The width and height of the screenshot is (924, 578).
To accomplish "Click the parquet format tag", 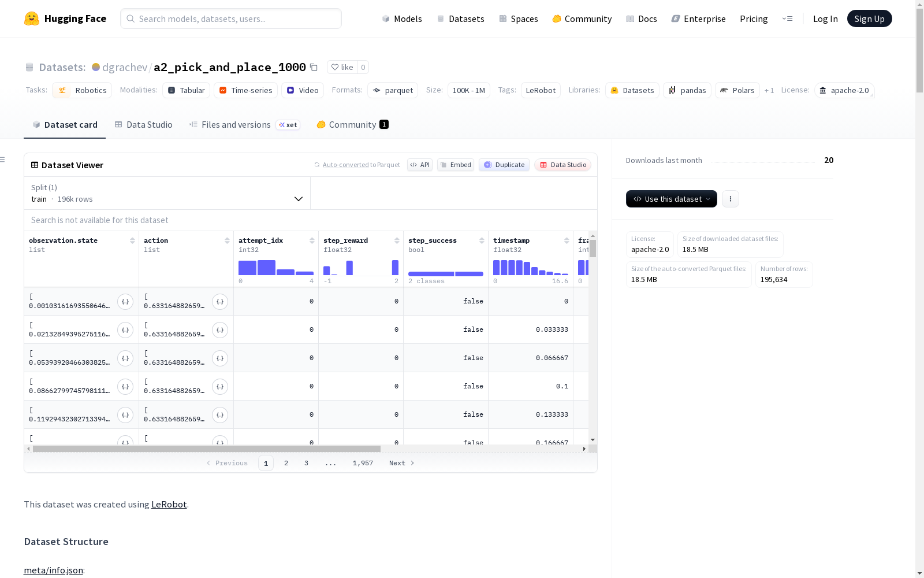I will pyautogui.click(x=393, y=90).
